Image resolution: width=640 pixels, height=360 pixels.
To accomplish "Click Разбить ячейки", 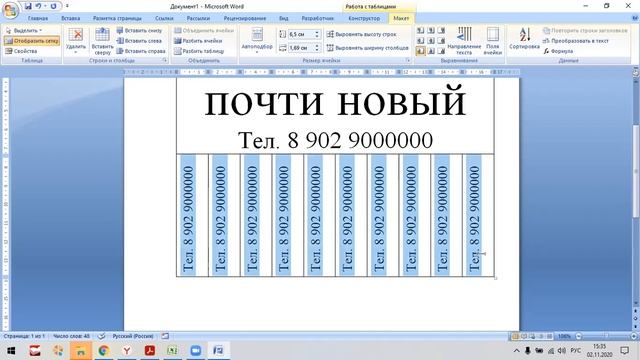I will pyautogui.click(x=198, y=41).
